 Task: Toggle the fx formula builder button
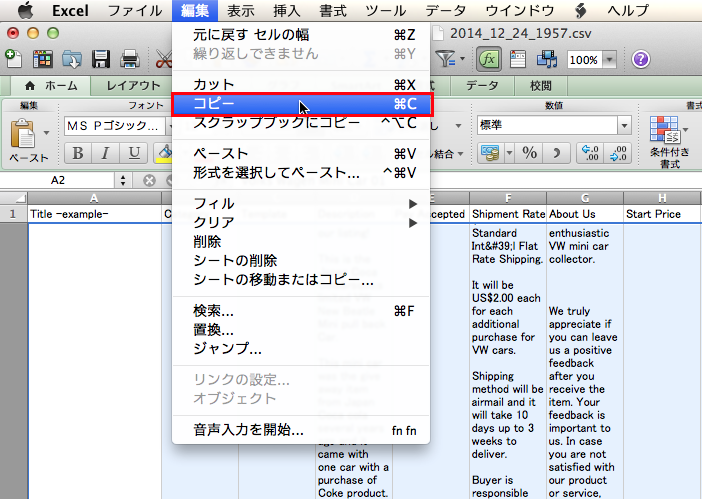click(x=489, y=59)
